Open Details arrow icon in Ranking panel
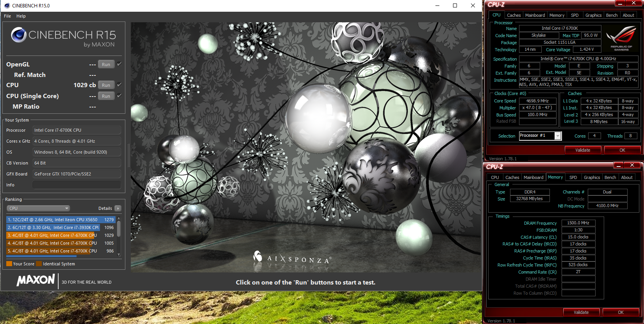The width and height of the screenshot is (644, 324). [118, 208]
